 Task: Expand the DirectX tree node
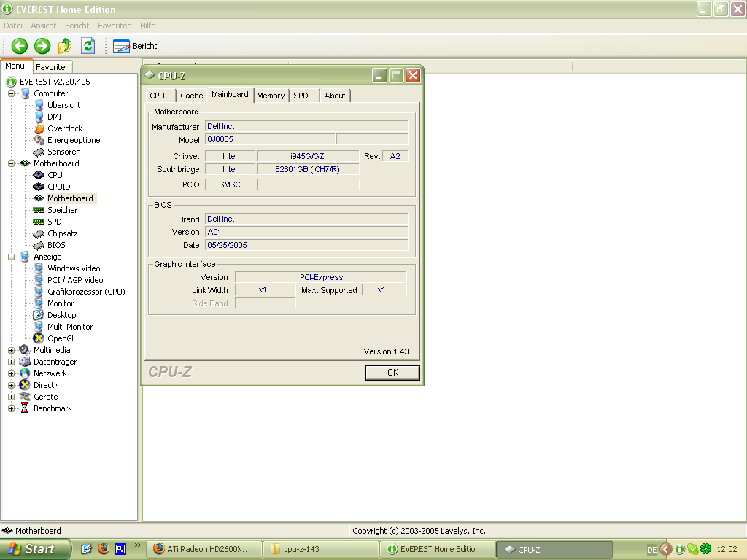(x=12, y=385)
